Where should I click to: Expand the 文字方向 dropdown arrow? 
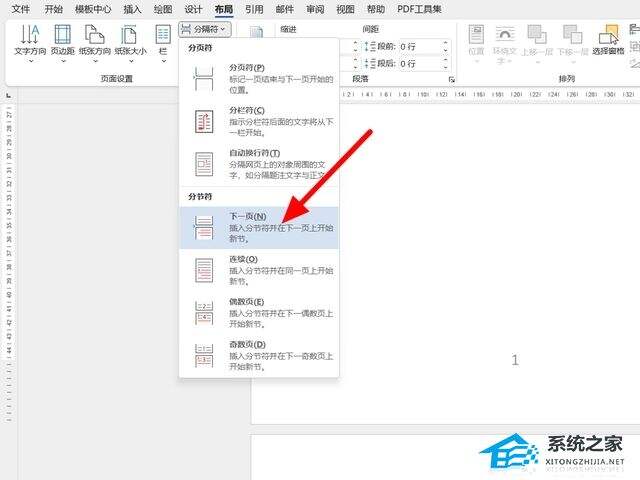[x=31, y=61]
